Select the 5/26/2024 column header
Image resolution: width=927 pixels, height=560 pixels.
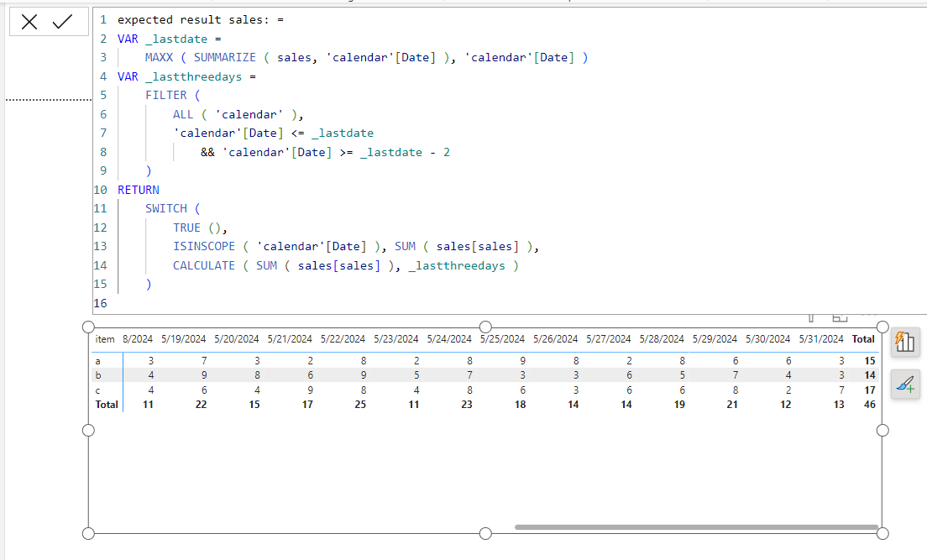tap(556, 339)
